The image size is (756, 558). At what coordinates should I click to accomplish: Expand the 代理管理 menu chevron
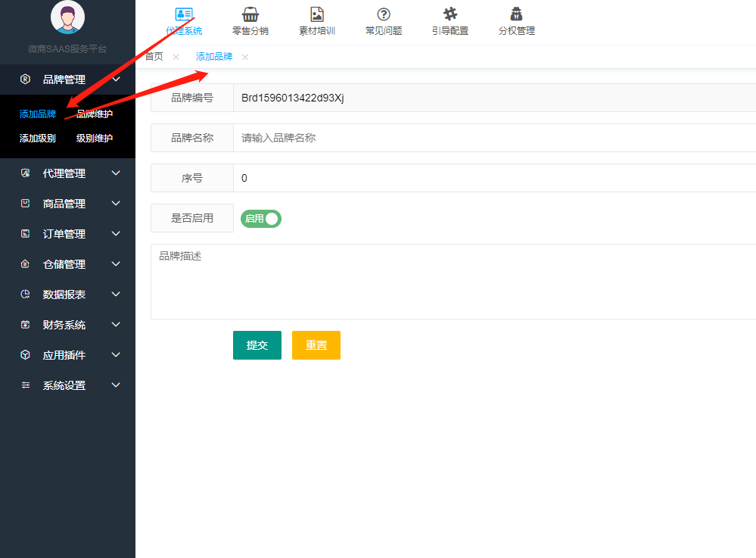click(x=116, y=173)
